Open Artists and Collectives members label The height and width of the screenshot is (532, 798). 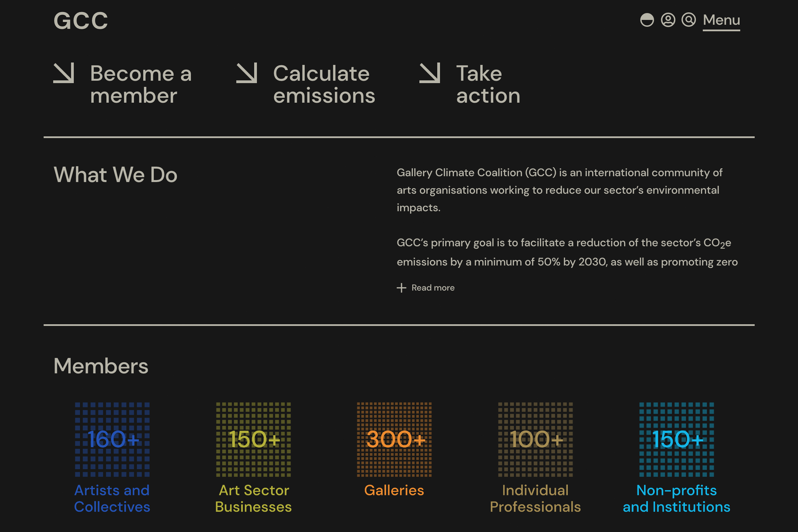tap(112, 498)
